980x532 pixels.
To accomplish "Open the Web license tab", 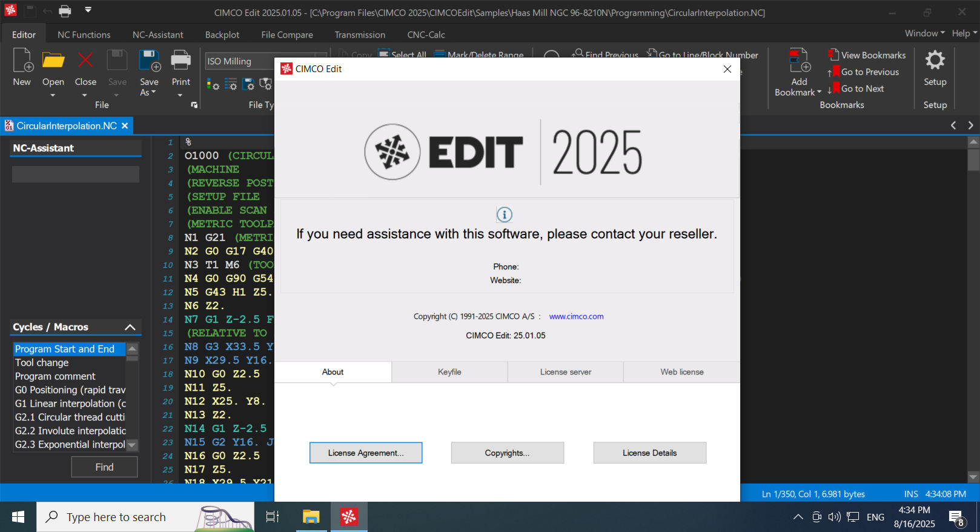I will point(682,372).
